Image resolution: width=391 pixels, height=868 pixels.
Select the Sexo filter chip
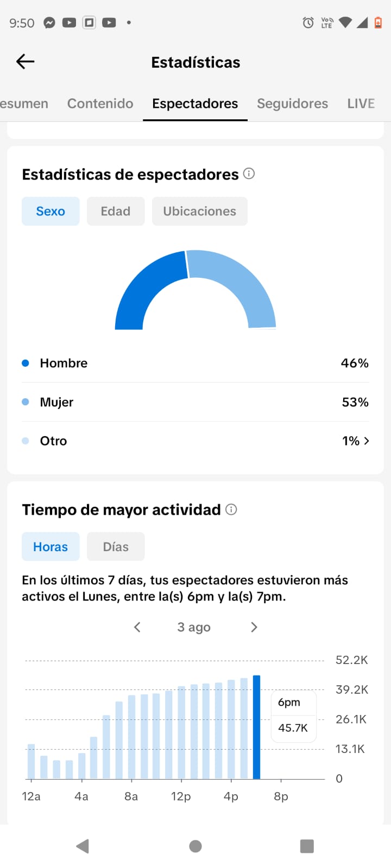[x=51, y=211]
